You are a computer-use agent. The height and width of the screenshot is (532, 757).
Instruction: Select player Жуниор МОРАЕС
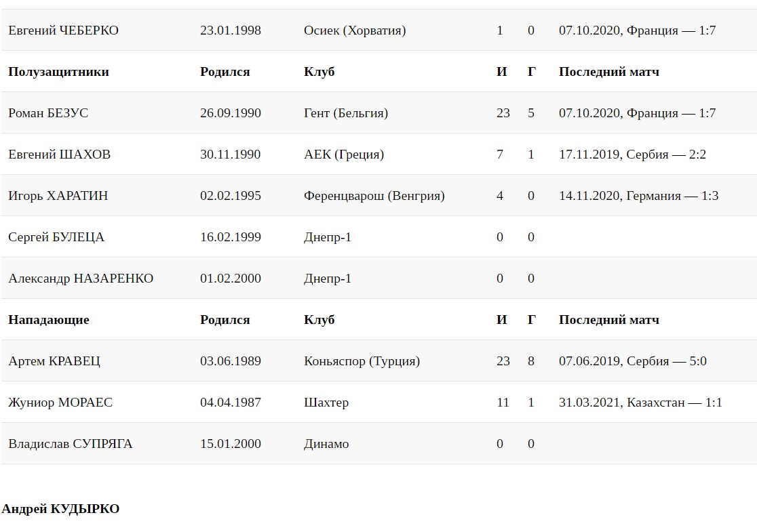[x=60, y=403]
